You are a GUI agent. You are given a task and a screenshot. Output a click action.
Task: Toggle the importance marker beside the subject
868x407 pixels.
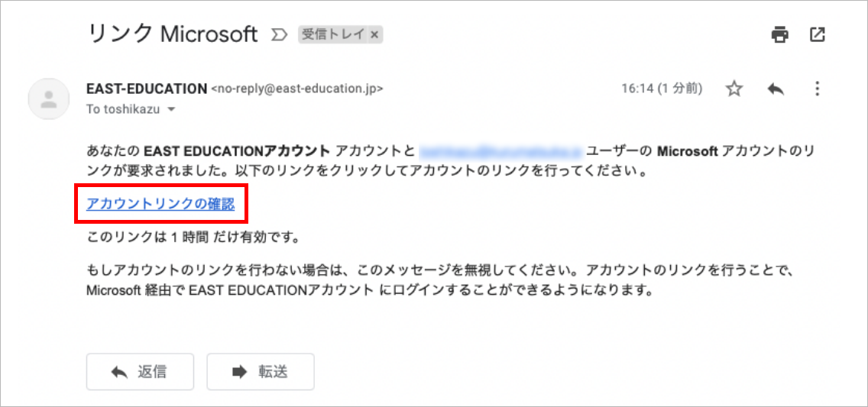coord(278,35)
